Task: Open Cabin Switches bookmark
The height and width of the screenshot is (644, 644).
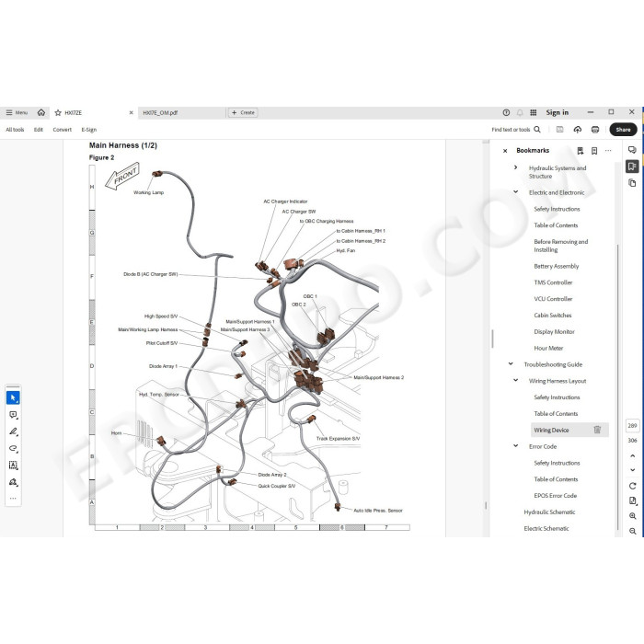Action: [552, 316]
